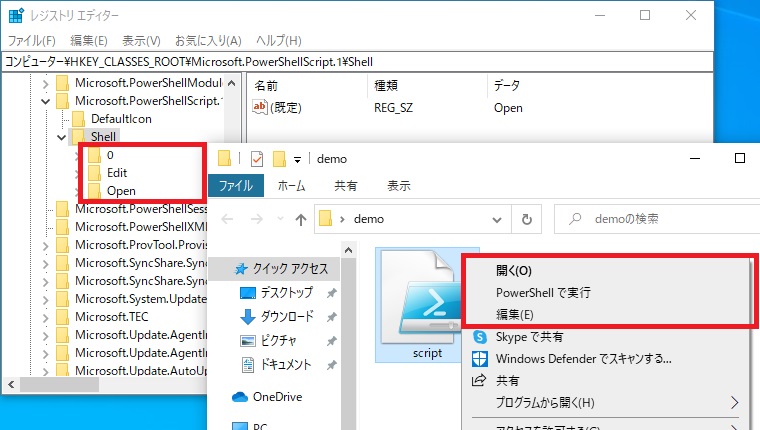Click the 名前 column header
Screen dimensions: 760x430
(266, 86)
